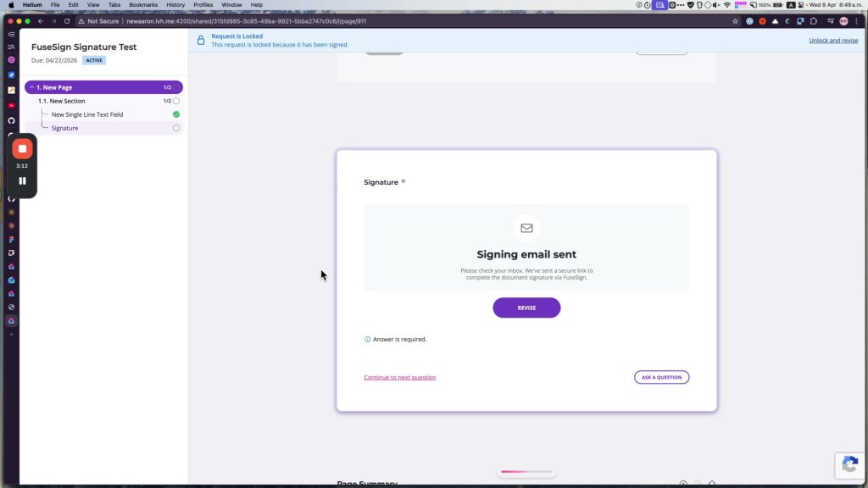
Task: Toggle the New Section completion circle
Action: coord(176,102)
